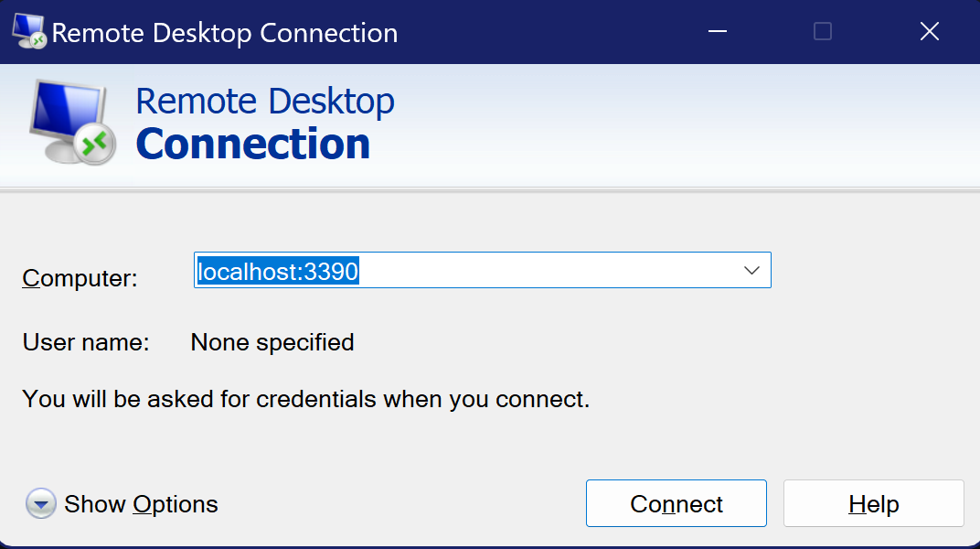Click the User name: label
This screenshot has width=980, height=549.
pyautogui.click(x=86, y=342)
